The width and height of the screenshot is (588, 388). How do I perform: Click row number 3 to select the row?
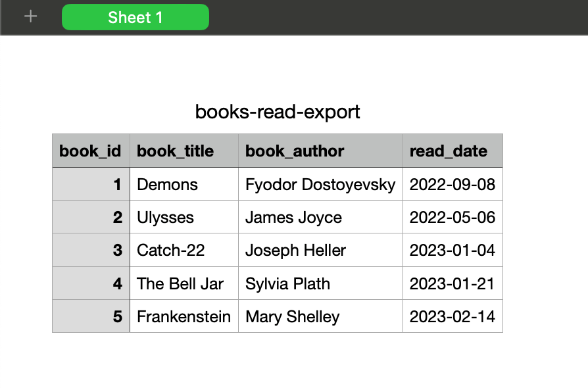90,250
